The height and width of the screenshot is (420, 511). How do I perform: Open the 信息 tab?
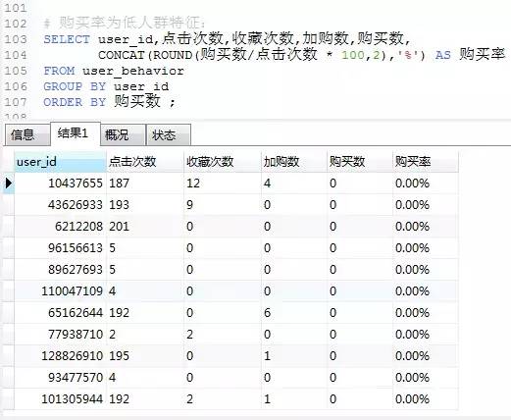coord(27,134)
